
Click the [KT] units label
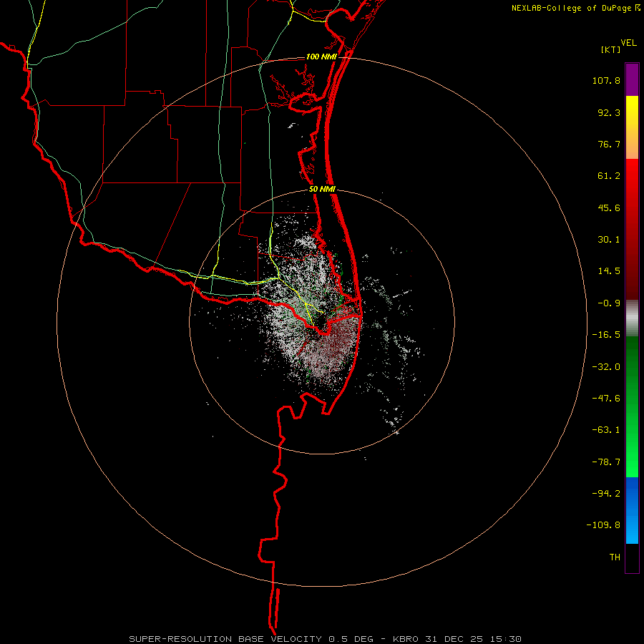click(611, 49)
